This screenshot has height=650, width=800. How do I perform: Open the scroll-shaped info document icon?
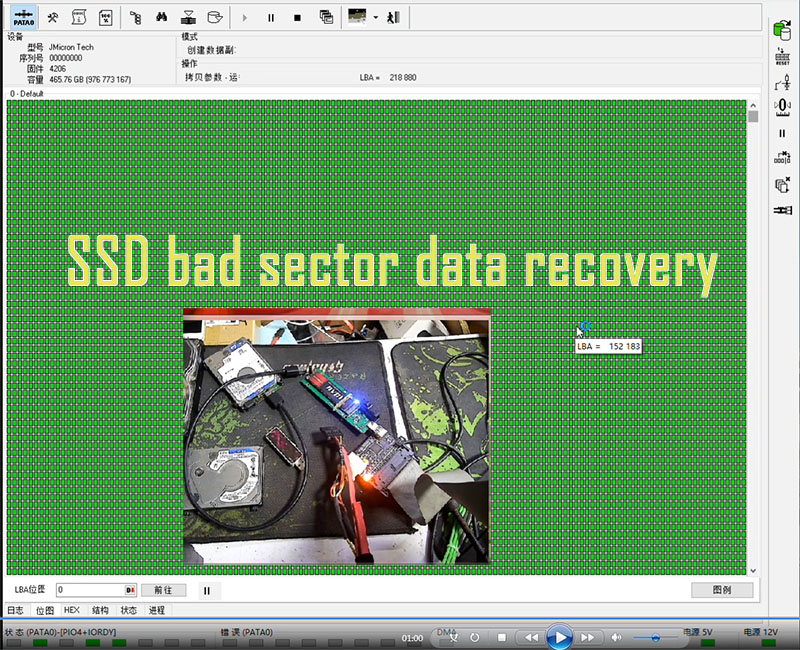tap(79, 18)
